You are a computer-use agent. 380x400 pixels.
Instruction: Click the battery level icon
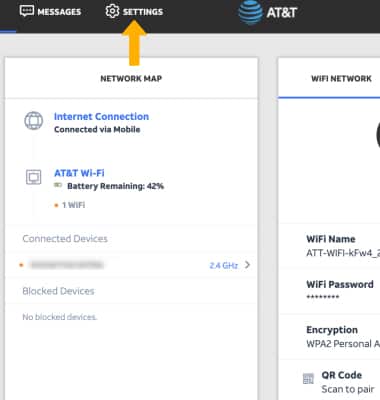58,185
